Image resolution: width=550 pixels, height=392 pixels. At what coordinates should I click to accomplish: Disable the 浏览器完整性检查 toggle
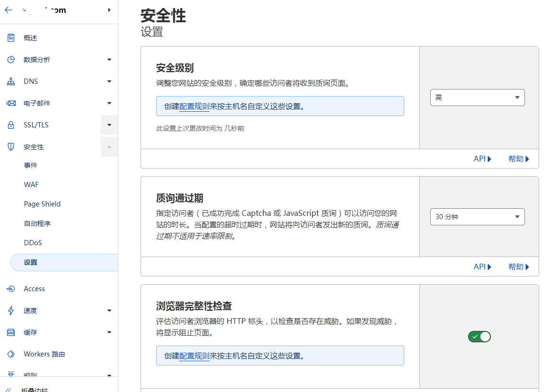coord(479,337)
